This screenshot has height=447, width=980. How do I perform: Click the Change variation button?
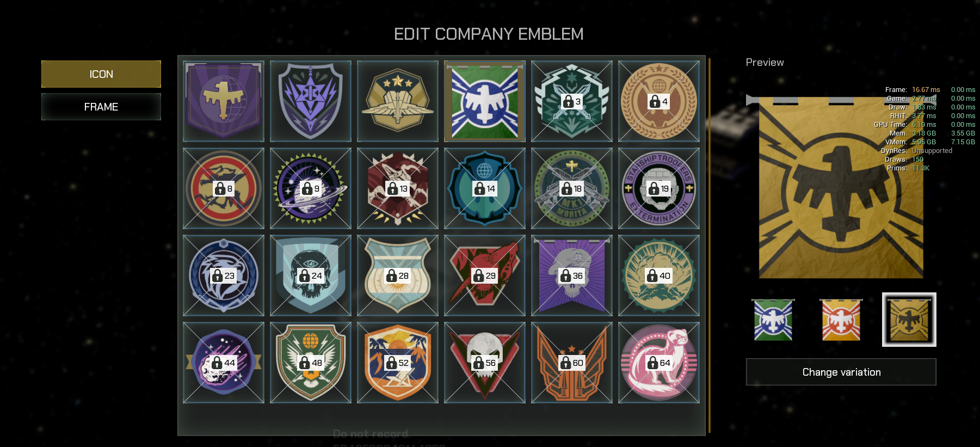tap(841, 372)
